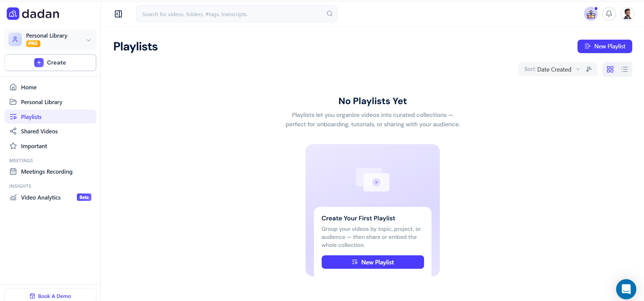
Task: Click the Personal Library avatar icon
Action: (x=15, y=39)
